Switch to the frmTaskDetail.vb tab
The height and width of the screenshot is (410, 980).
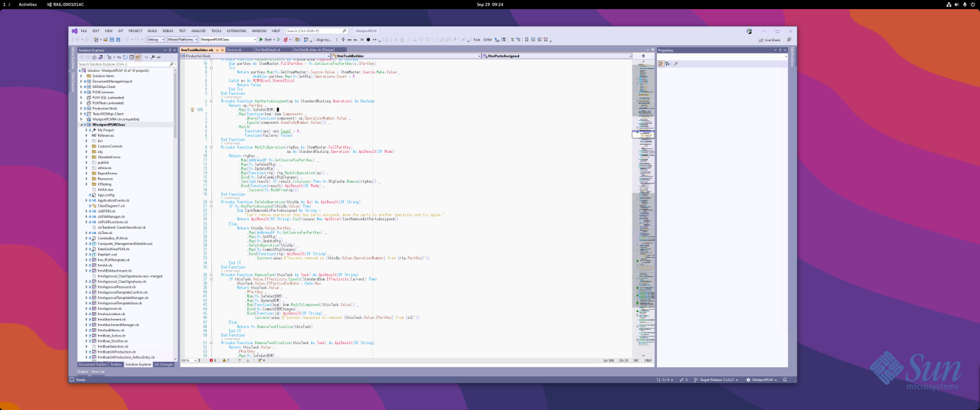click(268, 50)
